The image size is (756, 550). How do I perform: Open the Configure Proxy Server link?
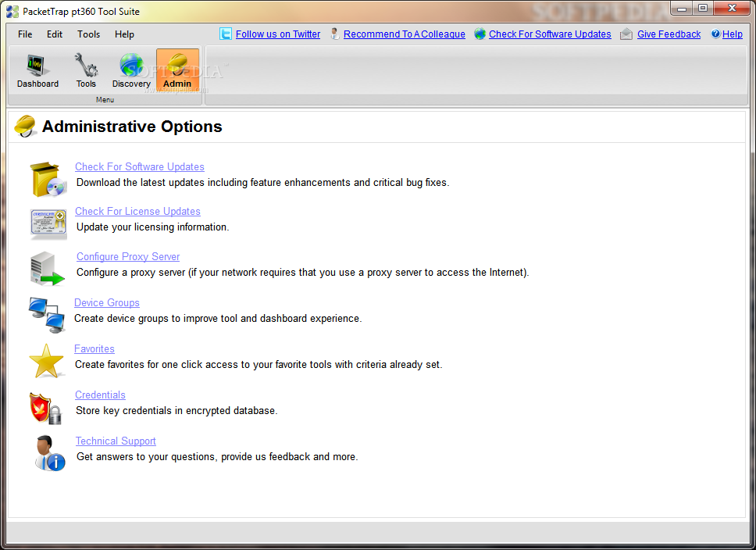tap(128, 257)
